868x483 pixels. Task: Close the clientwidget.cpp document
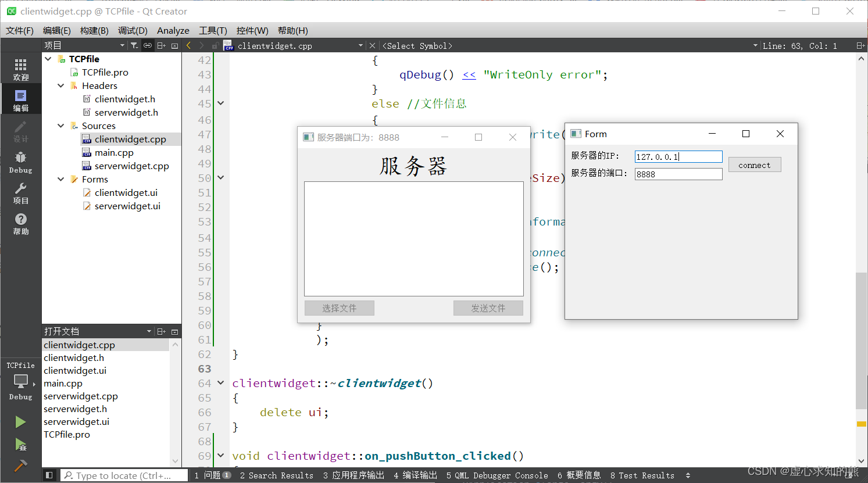(373, 45)
